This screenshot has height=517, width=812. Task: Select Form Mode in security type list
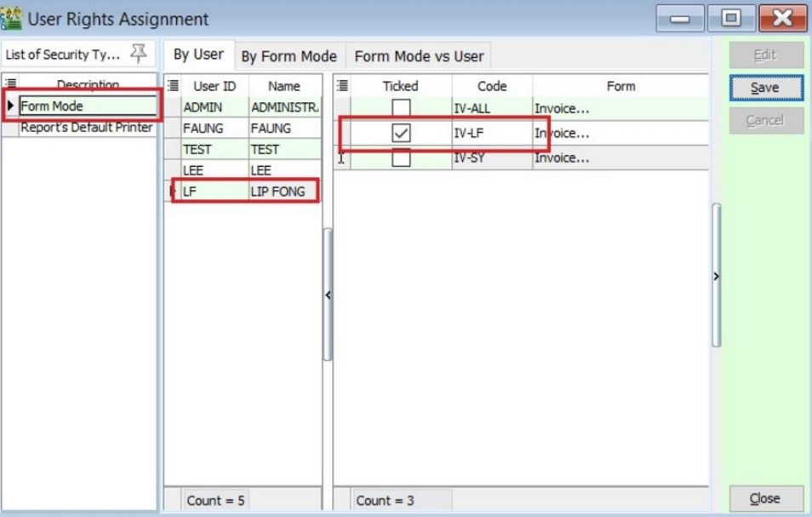[85, 106]
